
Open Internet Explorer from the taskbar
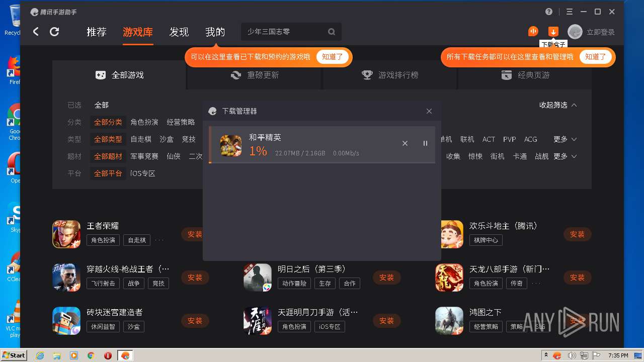(x=40, y=355)
